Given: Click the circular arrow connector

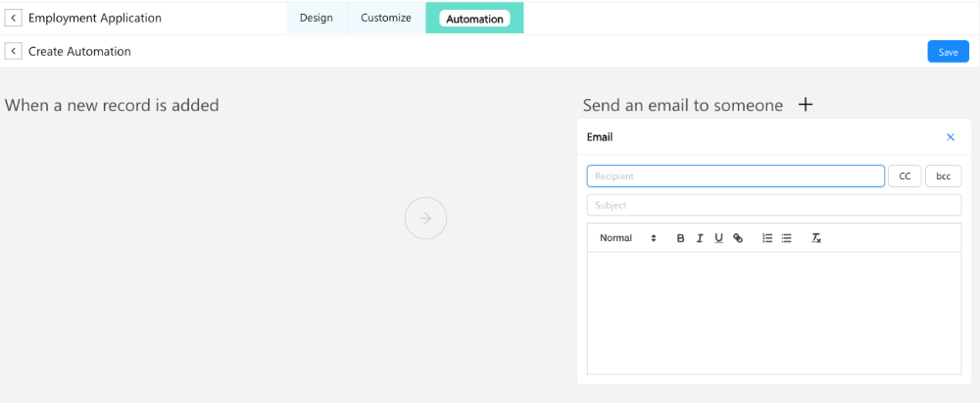Looking at the screenshot, I should click(x=425, y=219).
